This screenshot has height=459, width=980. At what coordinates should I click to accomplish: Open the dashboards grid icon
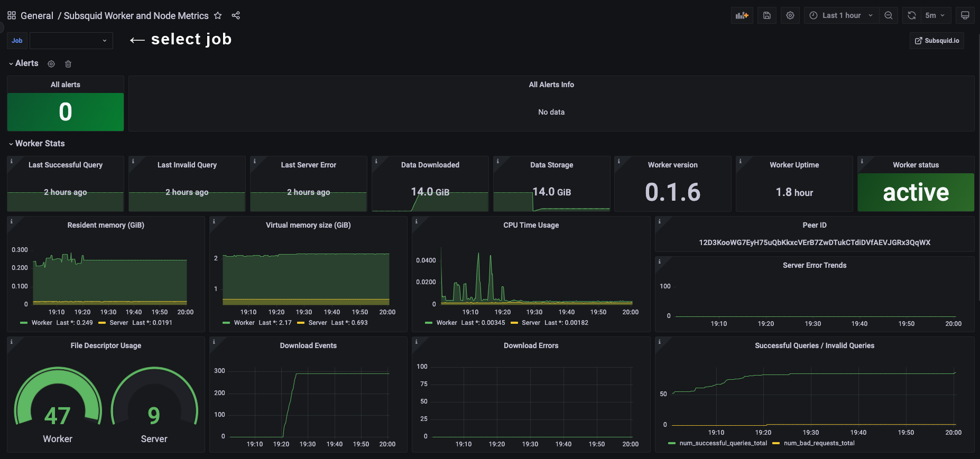tap(12, 15)
